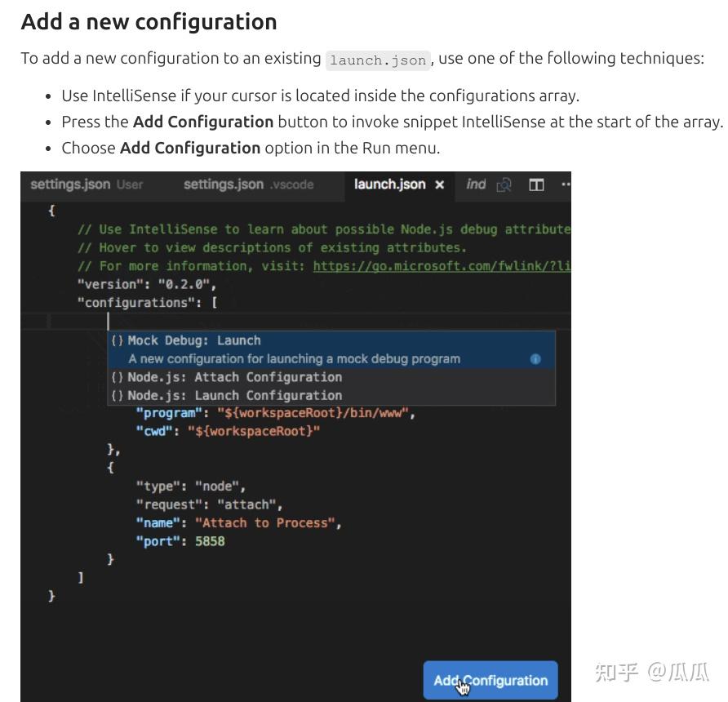This screenshot has height=702, width=728.
Task: Click the Split Editor icon
Action: pos(536,185)
